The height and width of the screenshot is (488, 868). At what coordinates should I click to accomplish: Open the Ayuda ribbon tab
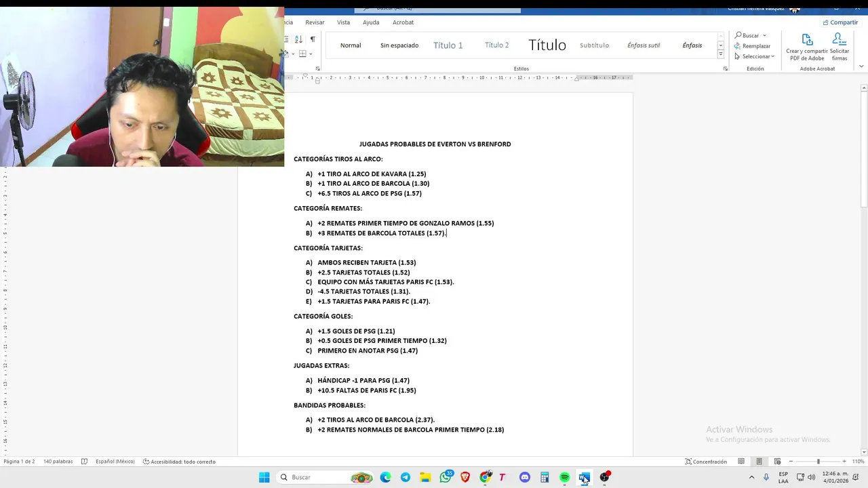[371, 22]
